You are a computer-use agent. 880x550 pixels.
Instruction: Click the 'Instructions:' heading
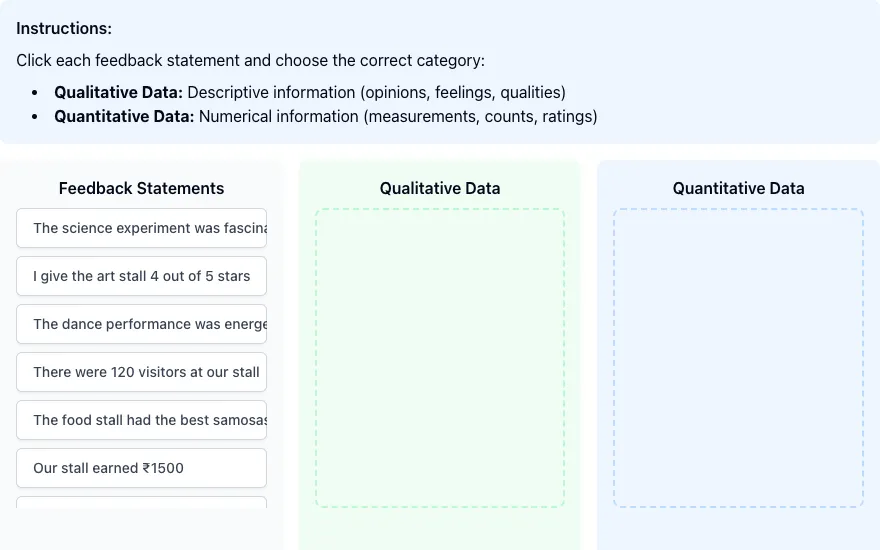(64, 28)
